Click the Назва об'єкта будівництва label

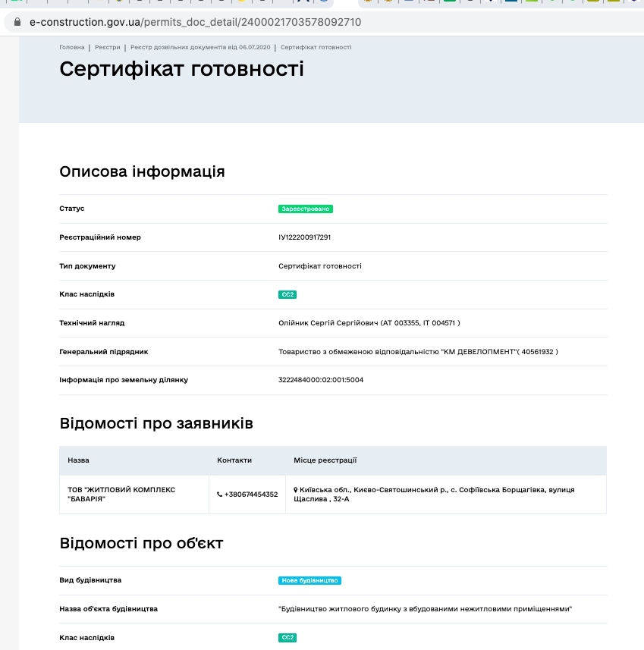(x=108, y=609)
